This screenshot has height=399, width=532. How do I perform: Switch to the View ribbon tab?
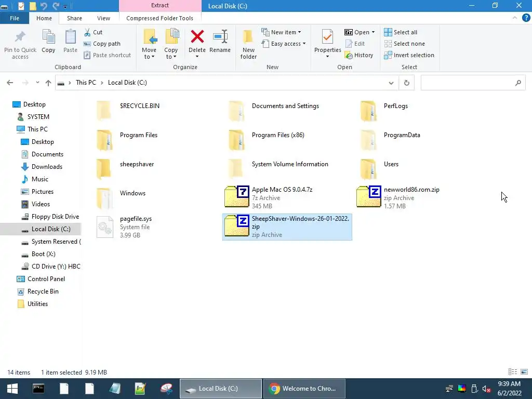pyautogui.click(x=103, y=18)
